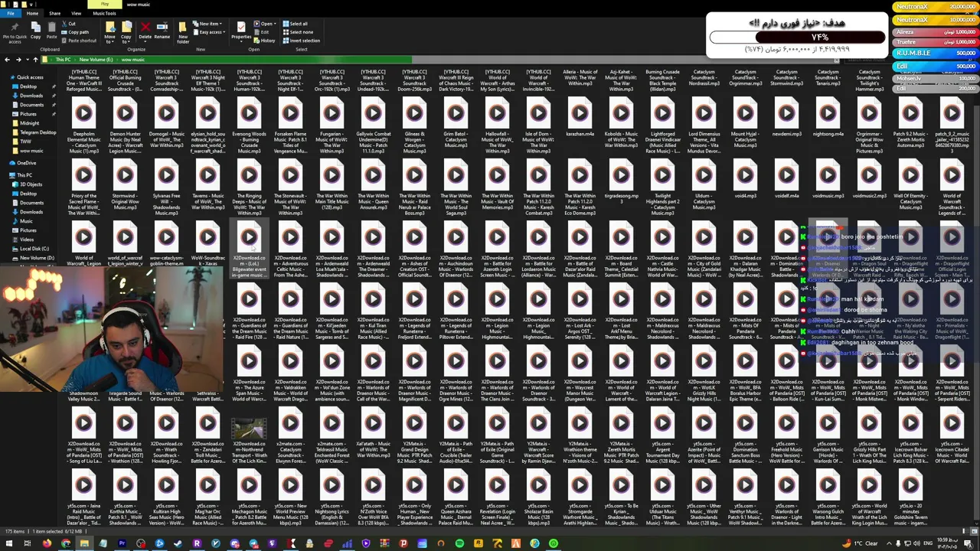
Task: Expand the New item dropdown
Action: 209,24
